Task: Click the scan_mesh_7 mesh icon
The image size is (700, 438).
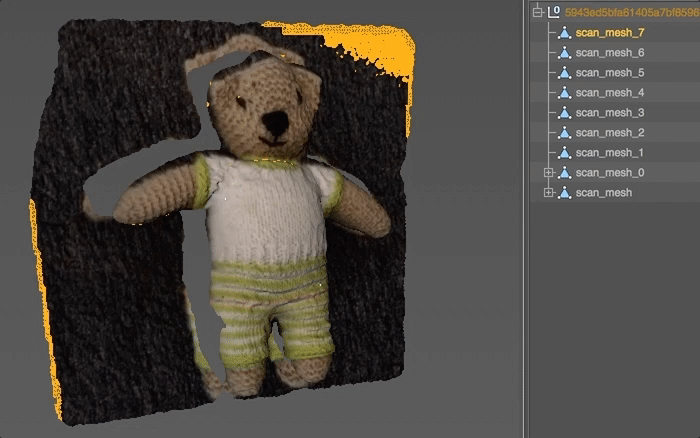Action: (x=564, y=33)
